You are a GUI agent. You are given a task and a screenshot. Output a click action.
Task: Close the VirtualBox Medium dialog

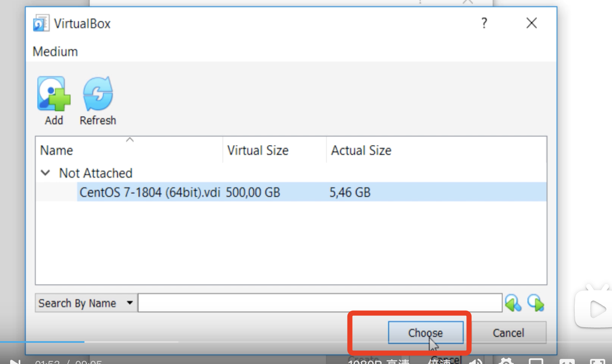[x=532, y=23]
